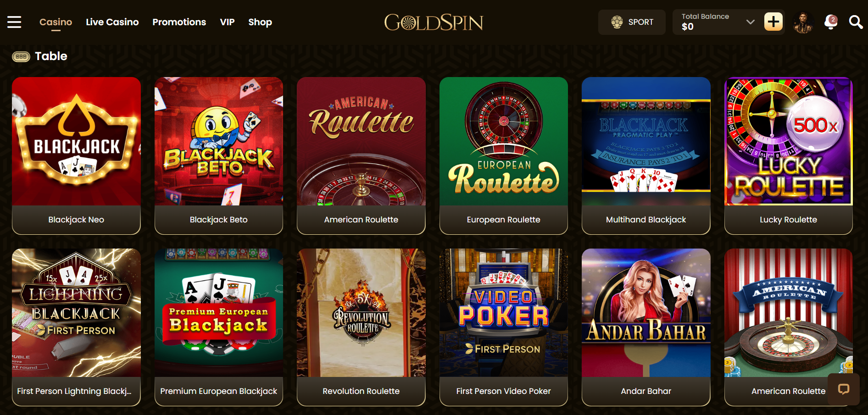Open the Andar Bahar game tile
868x415 pixels.
tap(646, 327)
